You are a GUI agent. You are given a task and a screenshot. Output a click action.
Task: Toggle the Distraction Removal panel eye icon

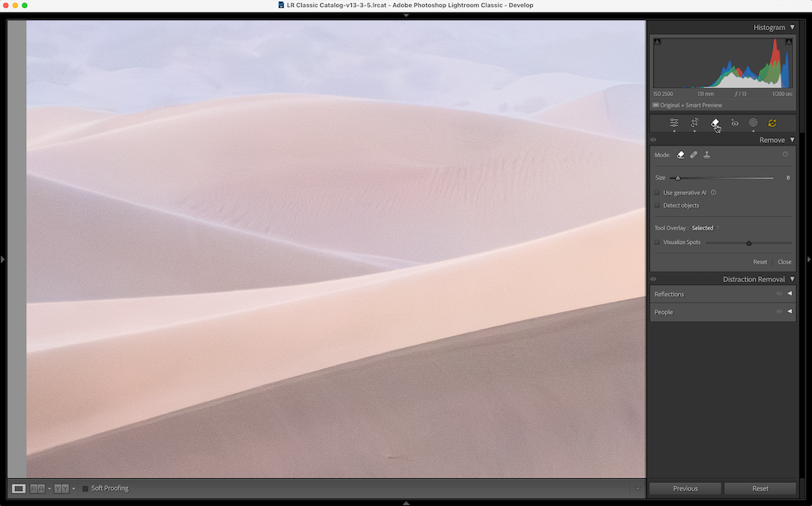pos(653,280)
